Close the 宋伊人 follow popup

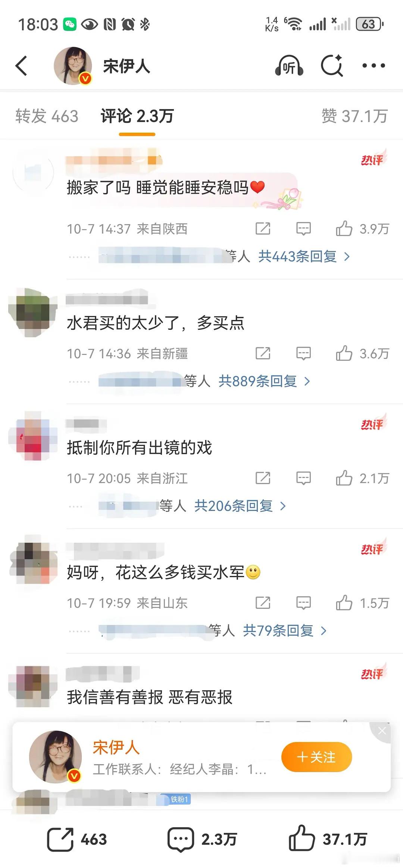point(382,731)
